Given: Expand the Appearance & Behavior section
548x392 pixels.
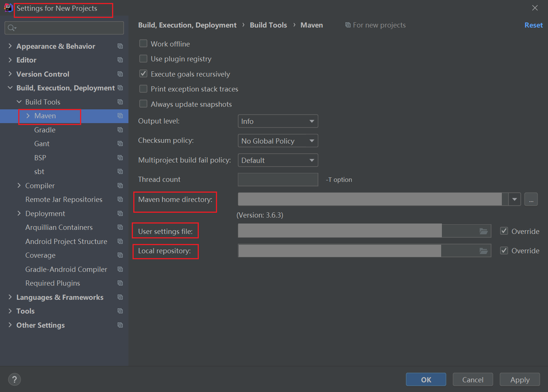Looking at the screenshot, I should (10, 46).
